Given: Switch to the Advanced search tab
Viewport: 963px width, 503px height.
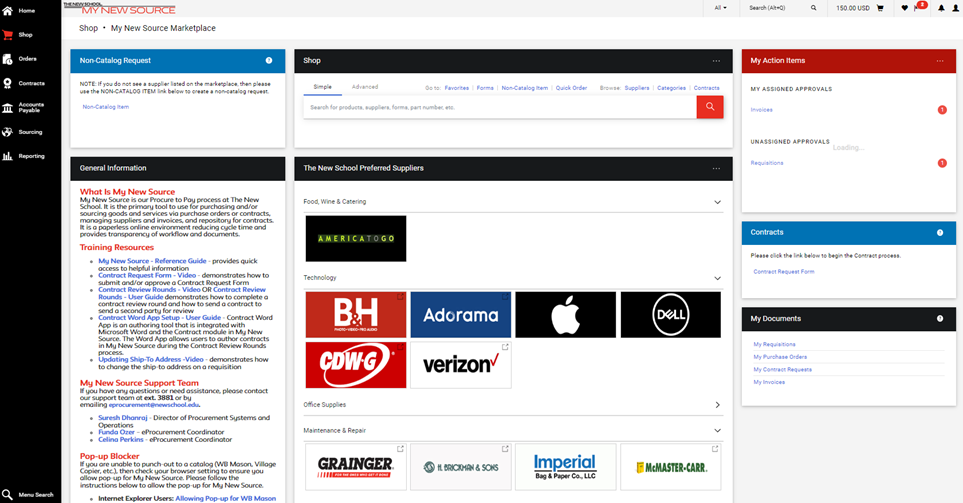Looking at the screenshot, I should (365, 87).
